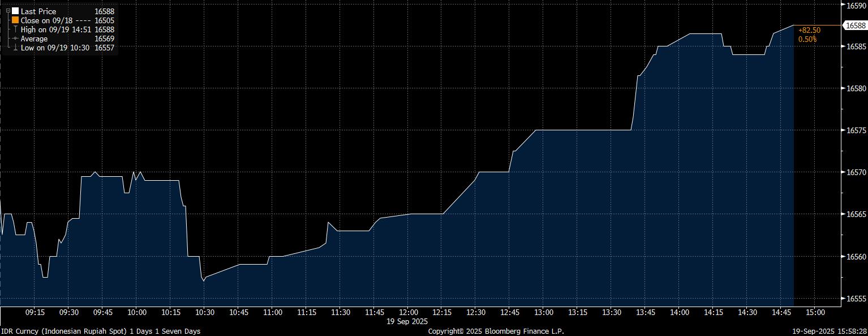
Task: Click the Low marker icon in legend
Action: [x=15, y=48]
